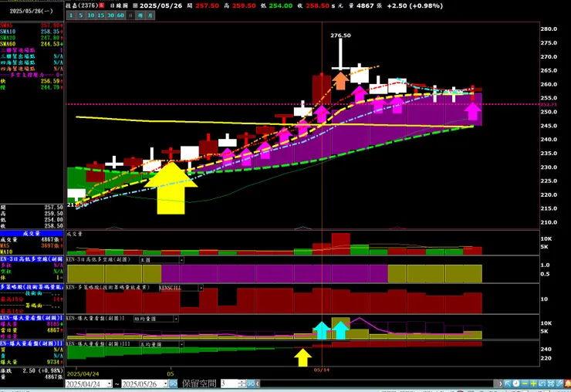Open the 五均量圖 dropdown in KEN-爆大量看盤 III panel

tap(181, 344)
